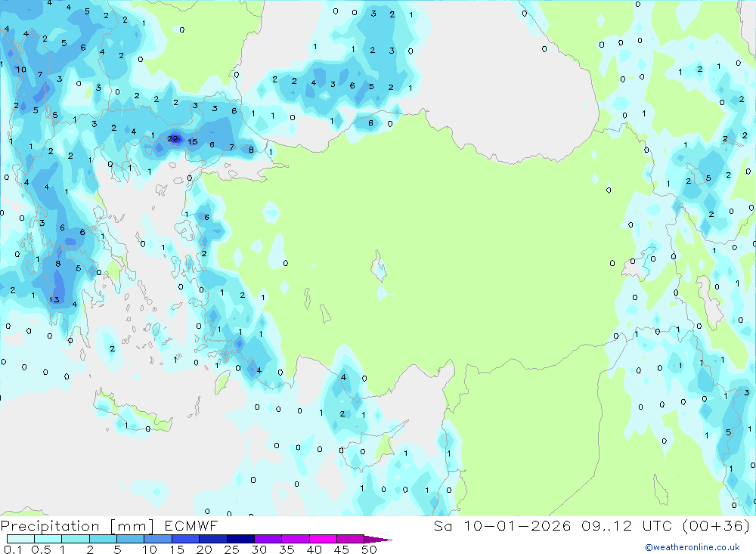Click the purple arrow tip above 50 mm

[x=377, y=540]
